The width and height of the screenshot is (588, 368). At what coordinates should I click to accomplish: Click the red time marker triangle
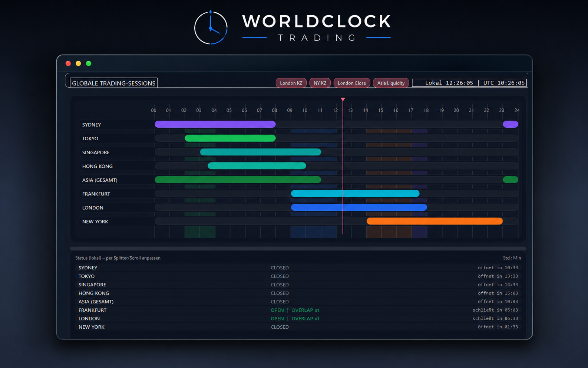[343, 99]
